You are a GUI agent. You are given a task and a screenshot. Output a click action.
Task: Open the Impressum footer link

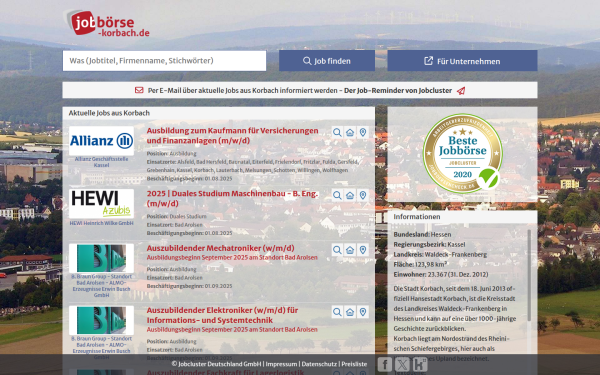[281, 364]
